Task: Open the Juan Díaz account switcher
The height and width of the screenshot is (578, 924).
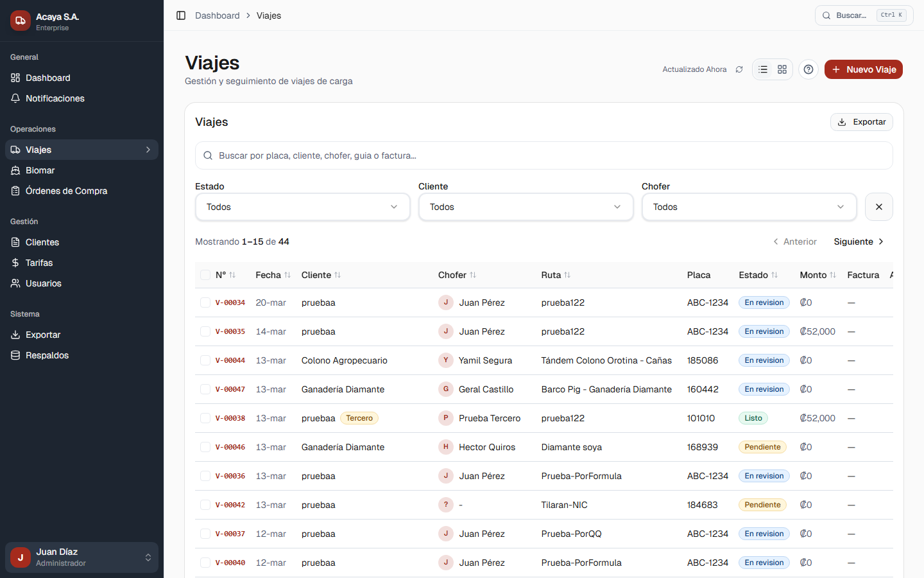Action: (81, 557)
